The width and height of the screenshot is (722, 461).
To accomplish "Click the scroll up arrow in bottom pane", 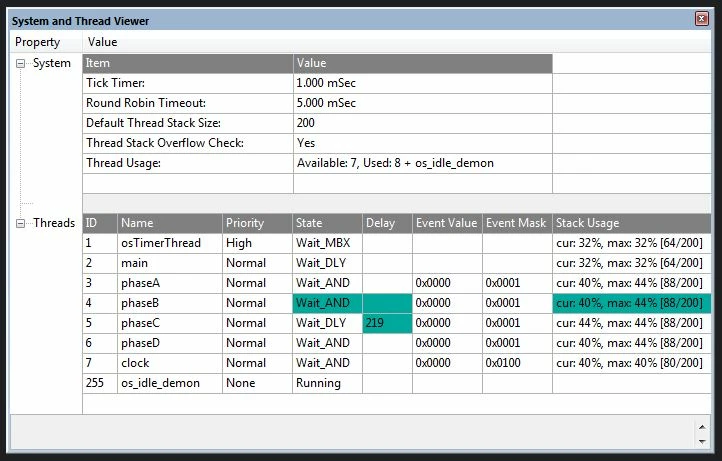I will click(702, 427).
